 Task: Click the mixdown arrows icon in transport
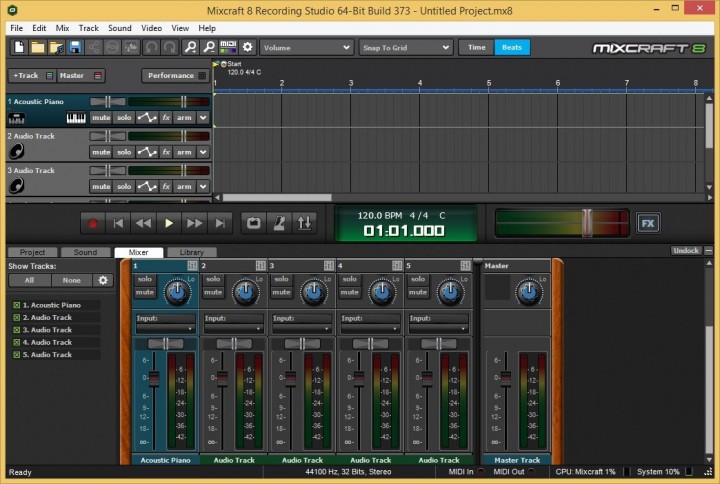[304, 224]
